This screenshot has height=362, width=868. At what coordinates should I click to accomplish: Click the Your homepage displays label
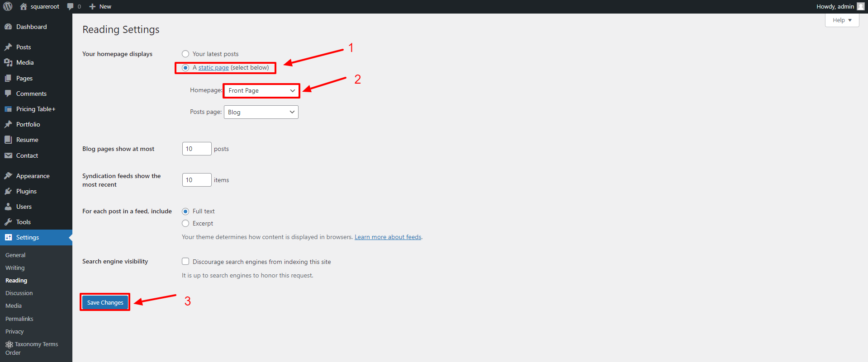(117, 54)
